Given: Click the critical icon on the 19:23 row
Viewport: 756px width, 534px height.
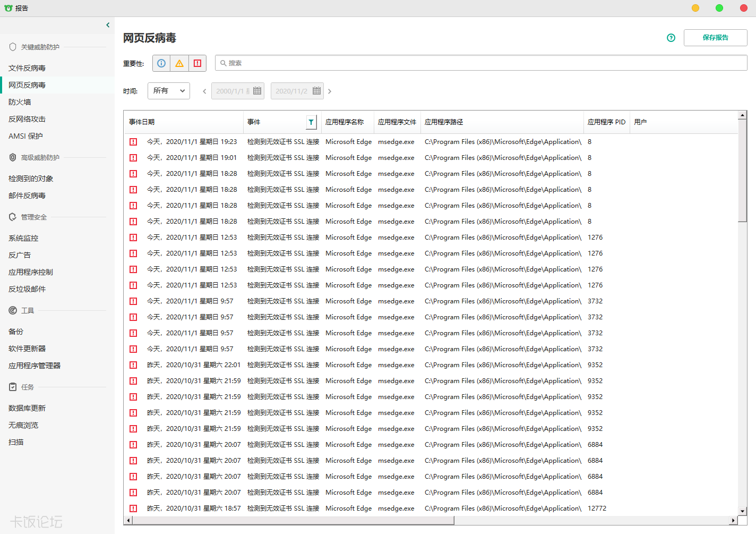Looking at the screenshot, I should (133, 142).
